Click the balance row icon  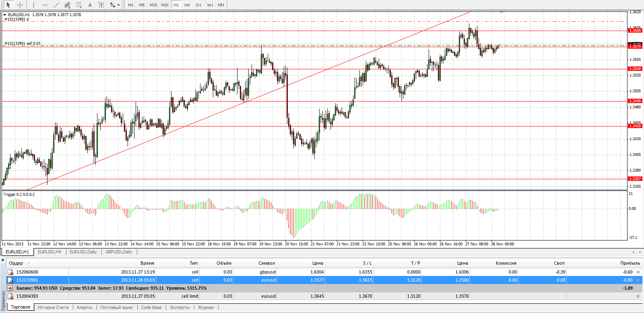11,288
